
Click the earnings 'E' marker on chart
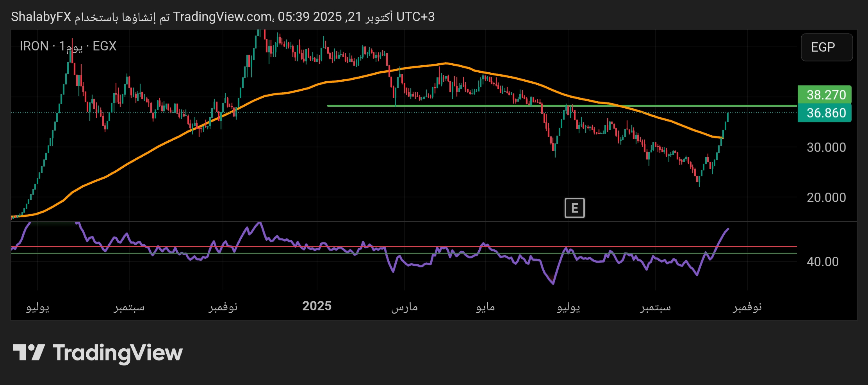point(574,208)
